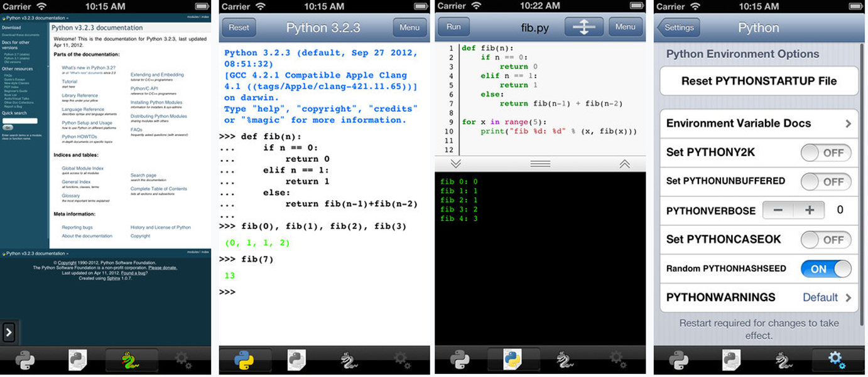
Task: Tap the split-resize arrows icon in fib.py toolbar
Action: coord(583,27)
